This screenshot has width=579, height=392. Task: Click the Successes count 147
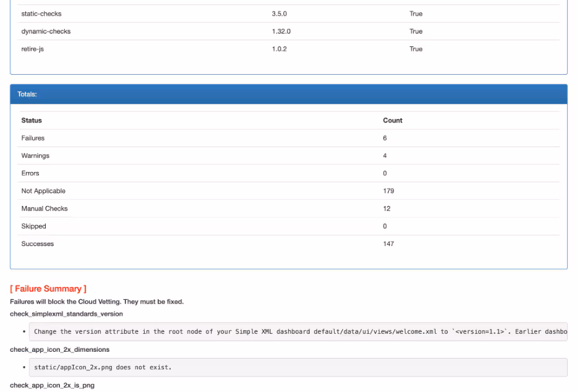(388, 244)
